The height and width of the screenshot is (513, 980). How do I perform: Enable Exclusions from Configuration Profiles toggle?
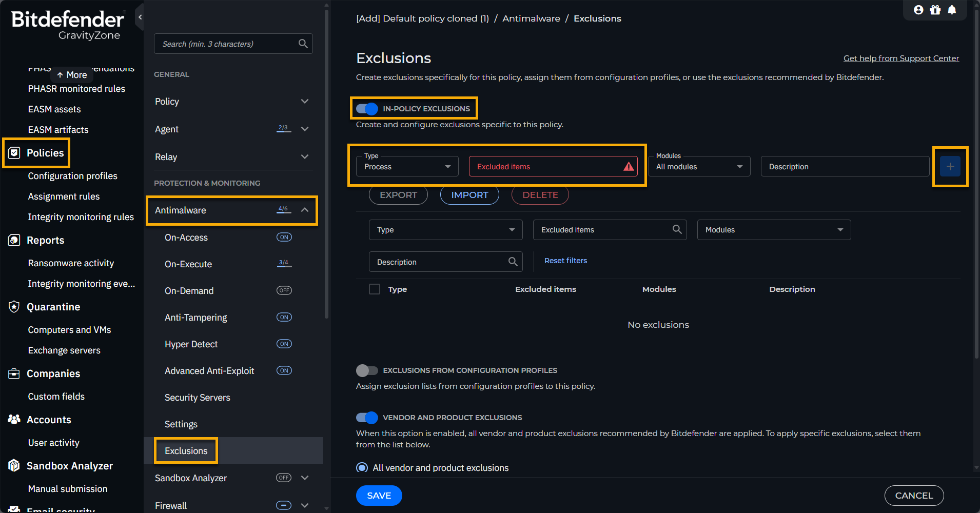click(x=367, y=370)
